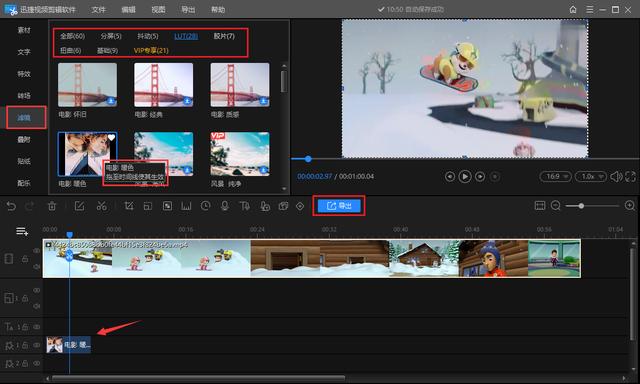Download the 电影 经典 filter
This screenshot has height=384, width=640.
[187, 100]
